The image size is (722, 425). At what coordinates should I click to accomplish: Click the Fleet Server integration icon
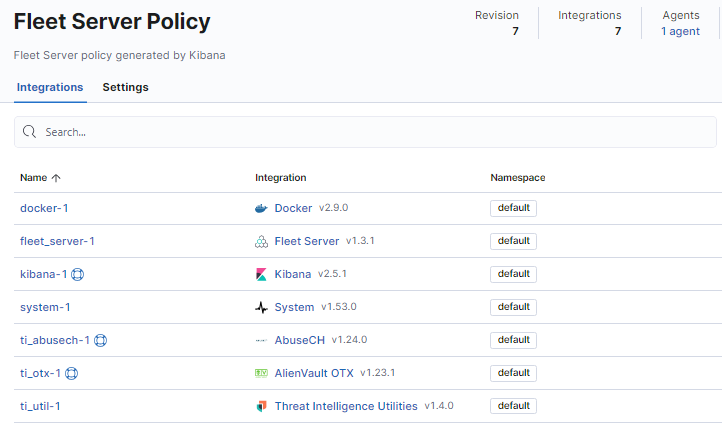(x=262, y=242)
